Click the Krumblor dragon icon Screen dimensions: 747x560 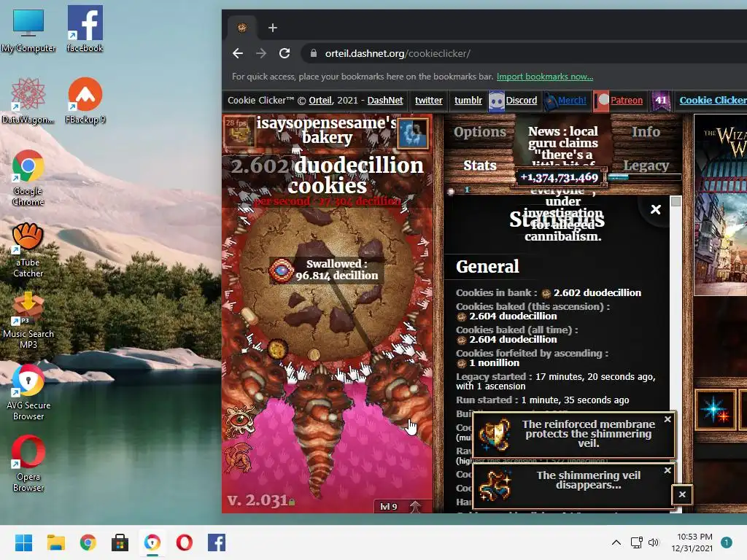239,457
